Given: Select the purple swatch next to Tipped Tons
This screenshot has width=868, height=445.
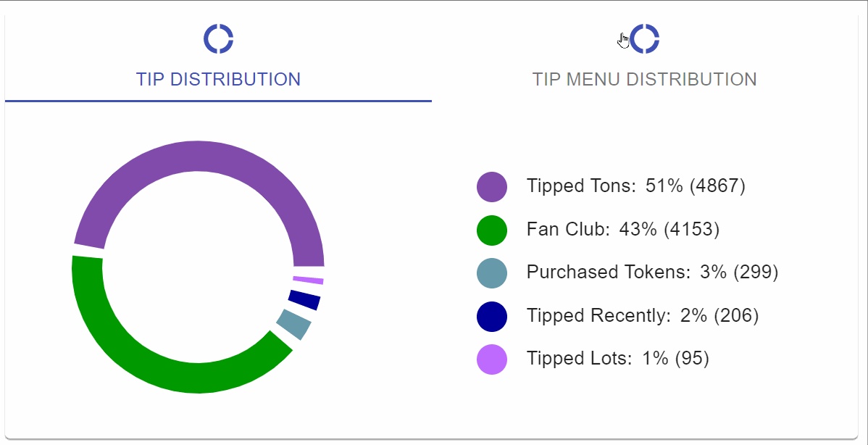Looking at the screenshot, I should point(491,186).
